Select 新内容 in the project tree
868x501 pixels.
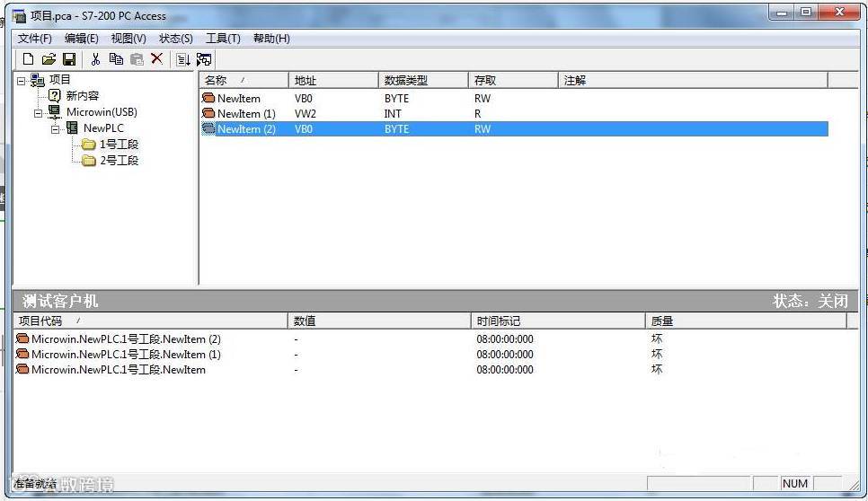point(83,96)
